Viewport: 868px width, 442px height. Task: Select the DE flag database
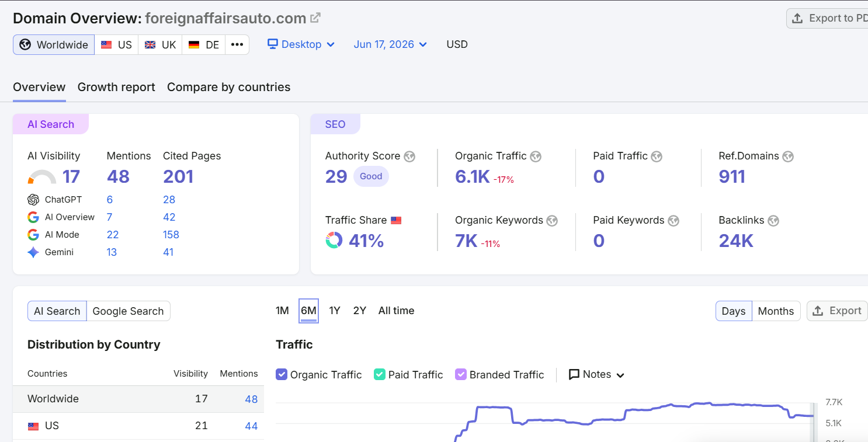click(203, 45)
